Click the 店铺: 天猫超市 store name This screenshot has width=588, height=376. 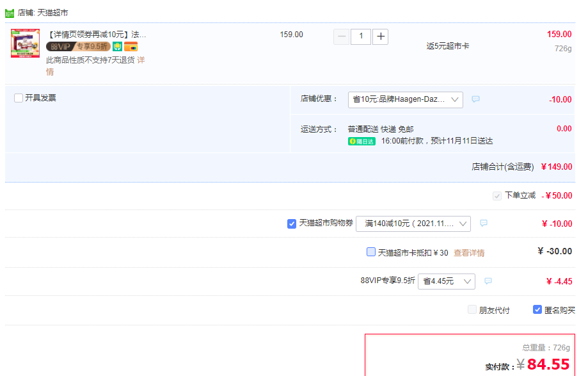coord(43,13)
